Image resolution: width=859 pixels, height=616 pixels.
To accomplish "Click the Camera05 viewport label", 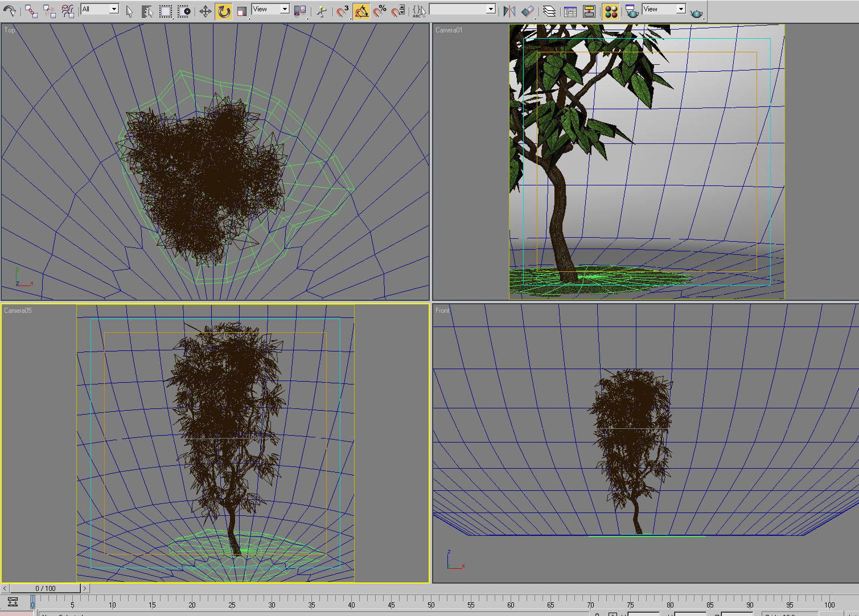I will 18,311.
